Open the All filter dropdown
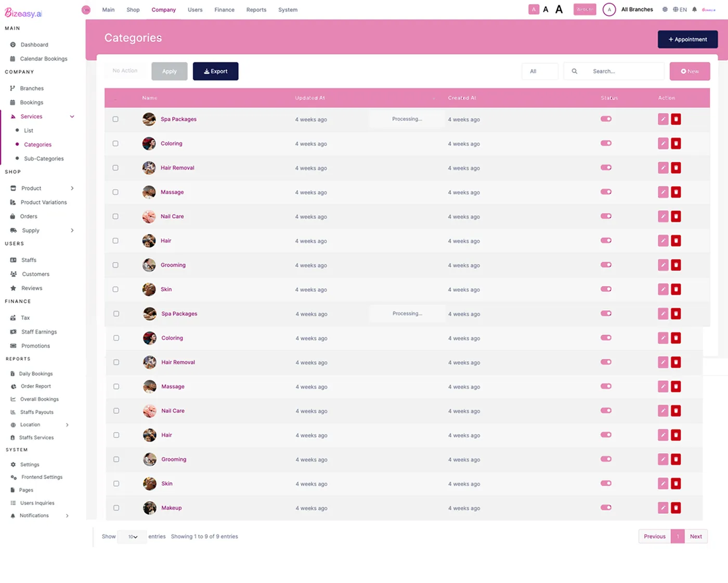728x583 pixels. pos(540,71)
